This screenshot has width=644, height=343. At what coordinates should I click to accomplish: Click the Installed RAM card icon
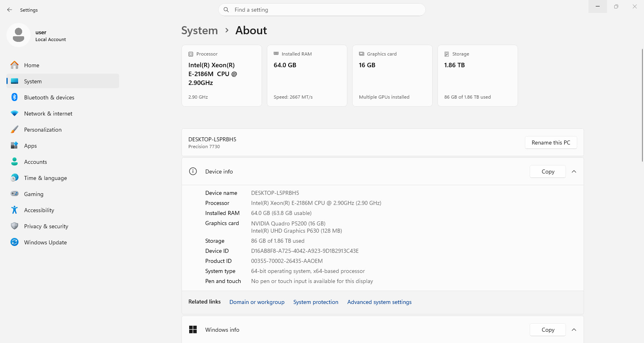tap(276, 54)
